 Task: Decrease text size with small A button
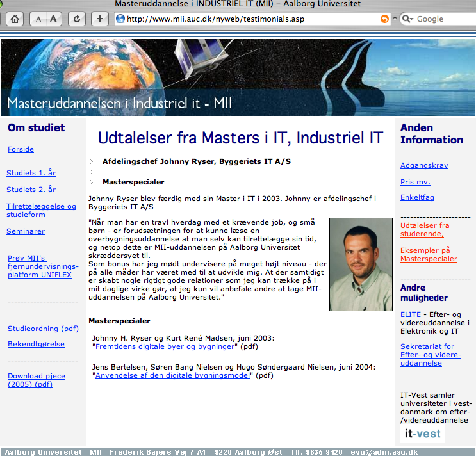point(38,19)
